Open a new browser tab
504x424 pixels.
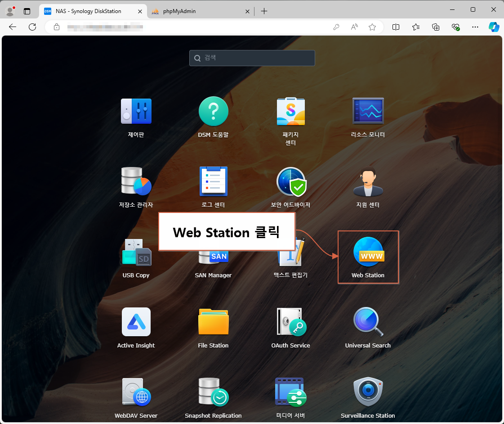point(264,11)
